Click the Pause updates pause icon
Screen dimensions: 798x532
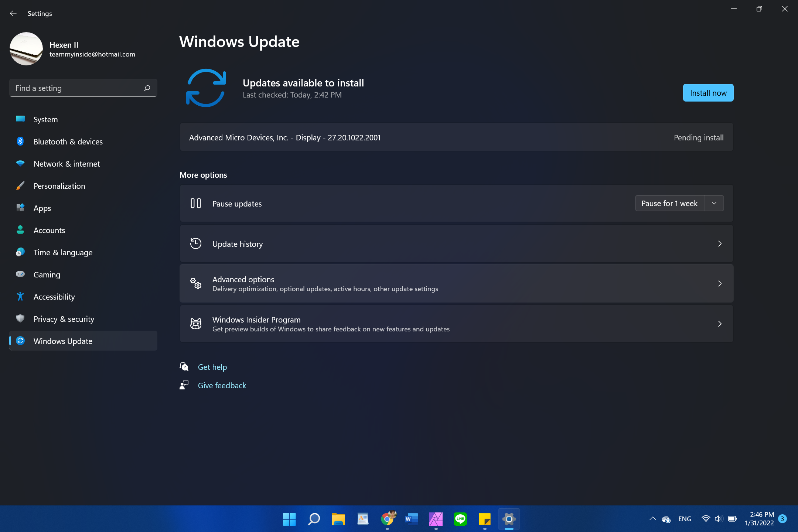(196, 204)
